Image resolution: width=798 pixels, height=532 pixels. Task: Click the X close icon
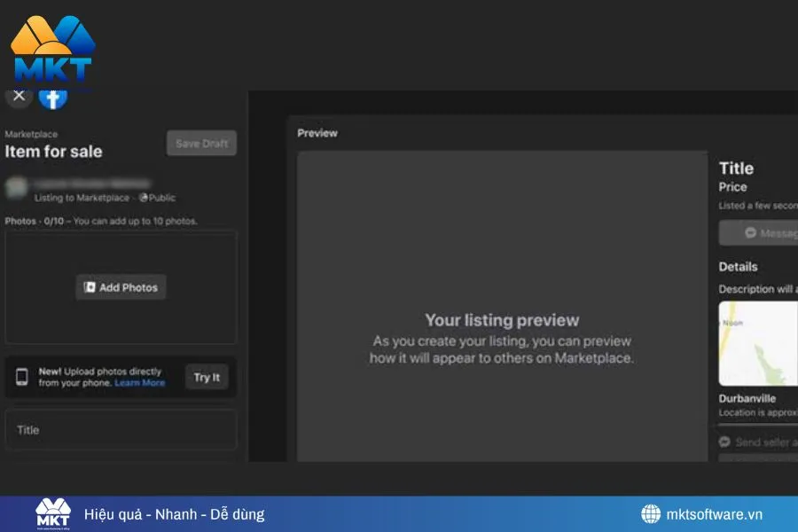(19, 96)
